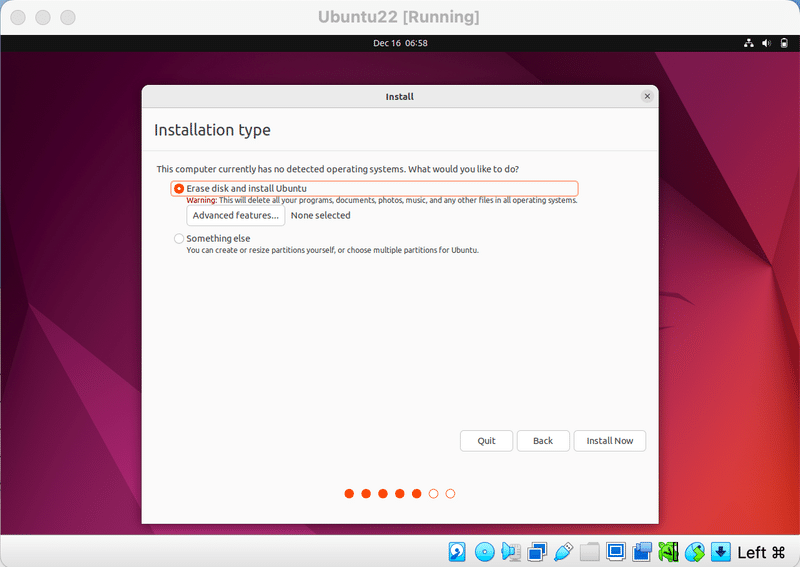Go Back to previous installer step
The width and height of the screenshot is (800, 567).
pyautogui.click(x=543, y=441)
